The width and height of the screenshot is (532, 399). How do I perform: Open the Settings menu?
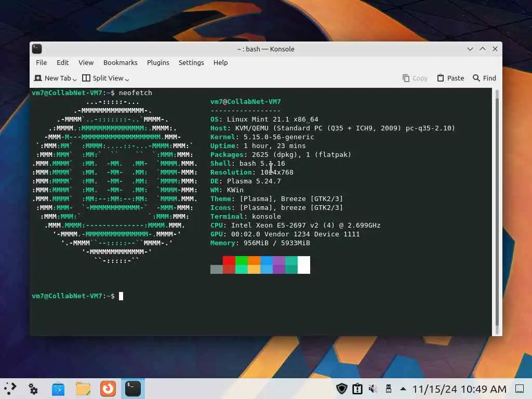tap(191, 62)
